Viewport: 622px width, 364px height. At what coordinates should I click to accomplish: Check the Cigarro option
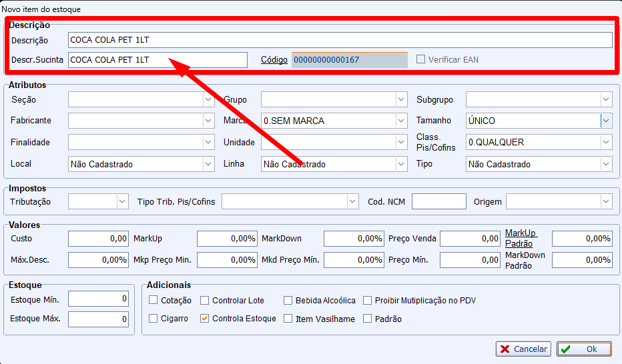(x=153, y=319)
